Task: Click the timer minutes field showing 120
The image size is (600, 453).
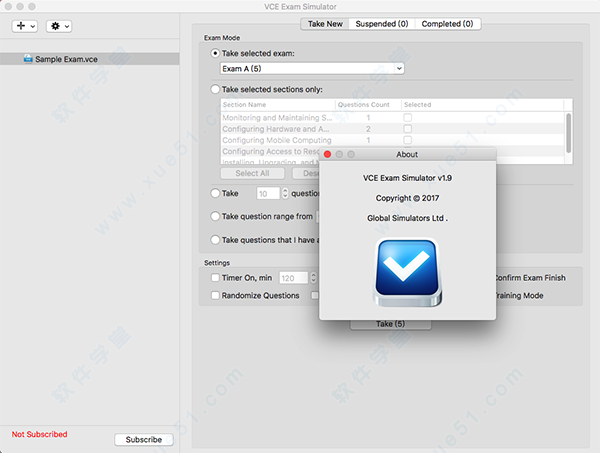Action: pos(293,278)
